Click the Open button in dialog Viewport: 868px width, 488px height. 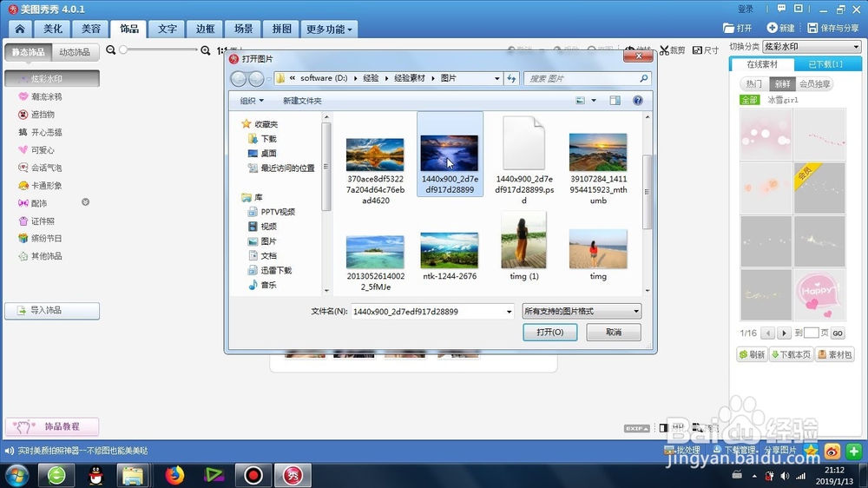pos(550,332)
